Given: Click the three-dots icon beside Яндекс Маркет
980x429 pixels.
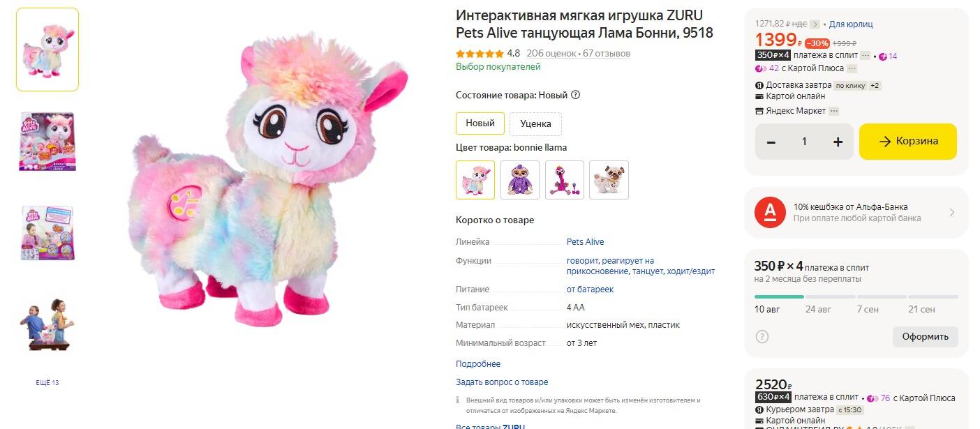Looking at the screenshot, I should coord(834,111).
